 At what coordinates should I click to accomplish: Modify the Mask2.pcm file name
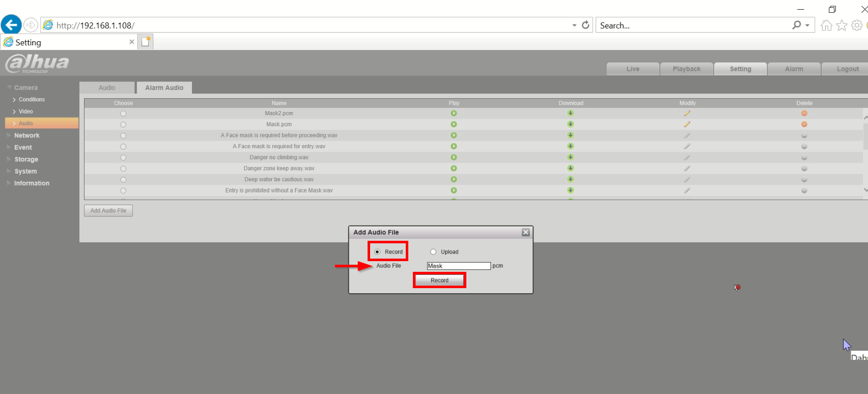tap(687, 113)
